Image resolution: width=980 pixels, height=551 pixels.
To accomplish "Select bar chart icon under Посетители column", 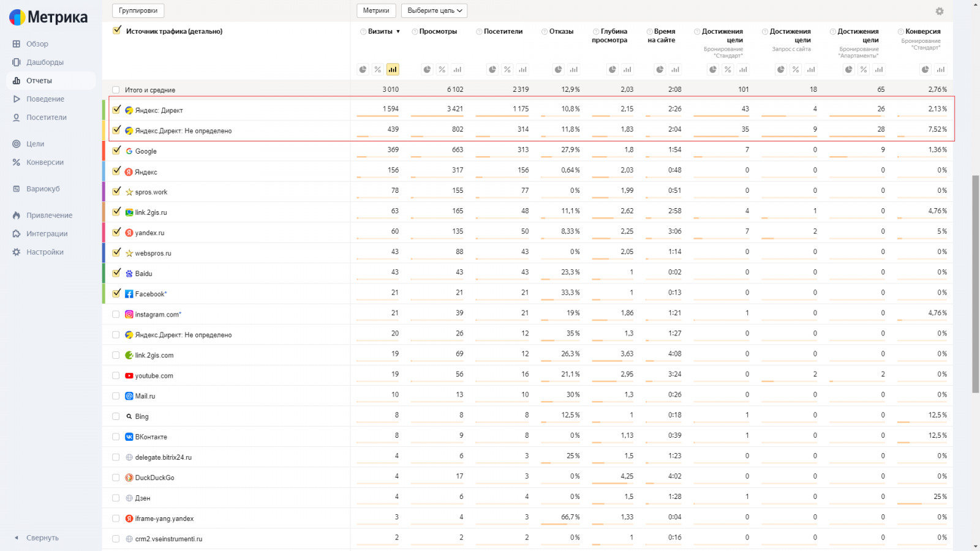I will (x=522, y=70).
